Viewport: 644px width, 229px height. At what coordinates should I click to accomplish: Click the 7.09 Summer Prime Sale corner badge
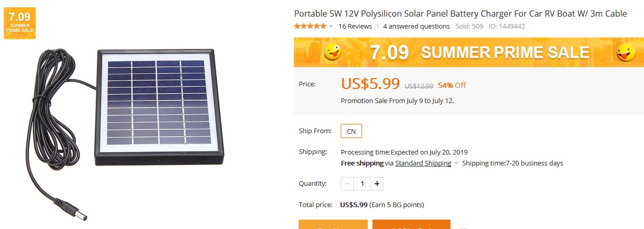click(20, 23)
